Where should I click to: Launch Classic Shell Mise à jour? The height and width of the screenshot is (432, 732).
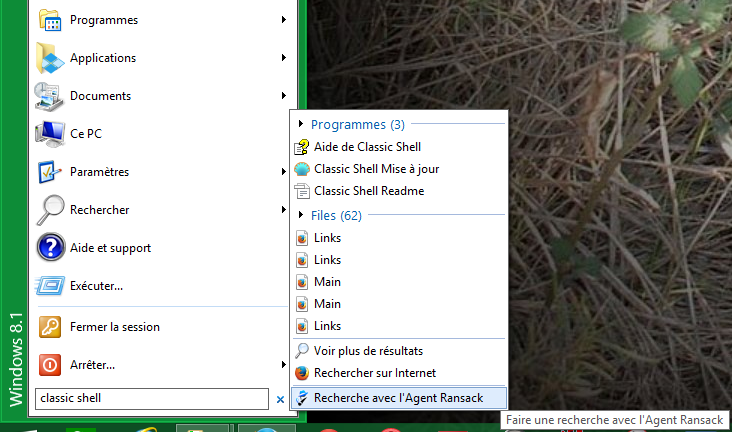tap(376, 169)
